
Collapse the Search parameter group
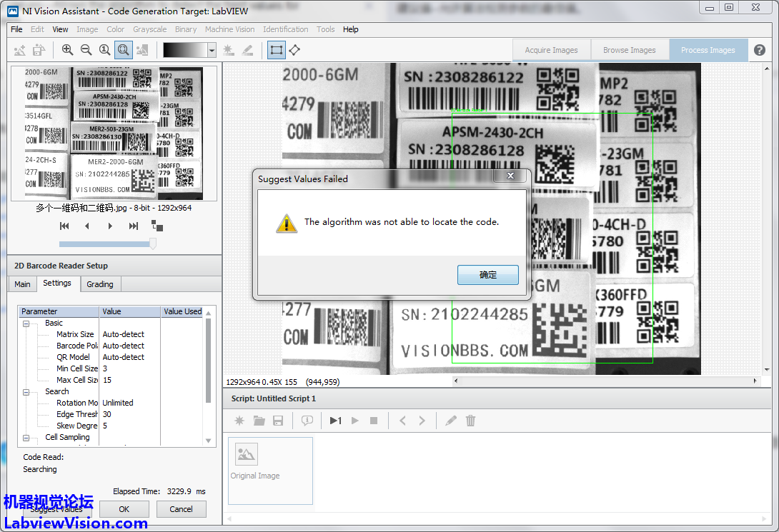(x=26, y=392)
